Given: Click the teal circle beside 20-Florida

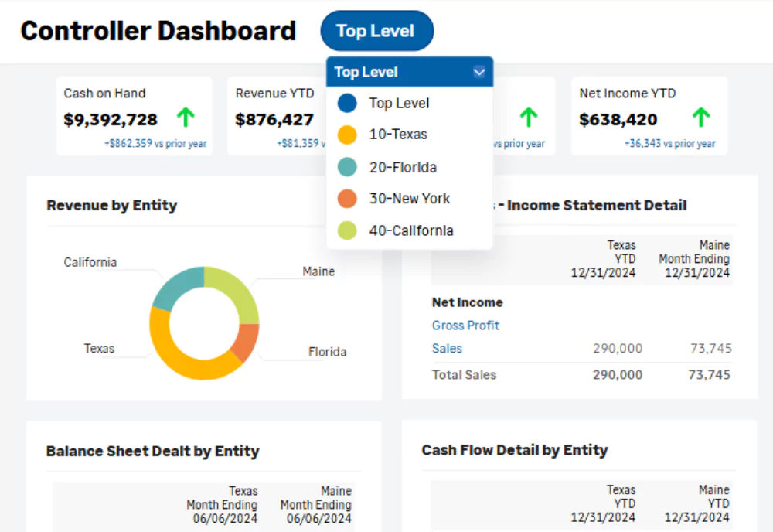Looking at the screenshot, I should (x=347, y=167).
